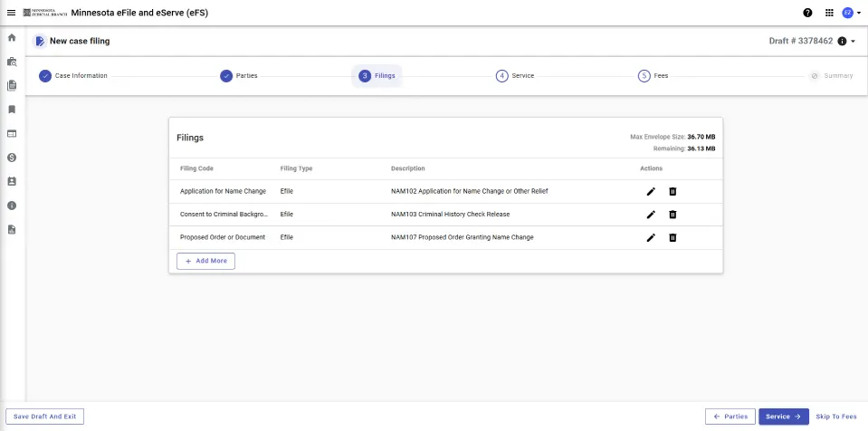Click Skip To Fees link
The height and width of the screenshot is (431, 868).
[x=836, y=417]
